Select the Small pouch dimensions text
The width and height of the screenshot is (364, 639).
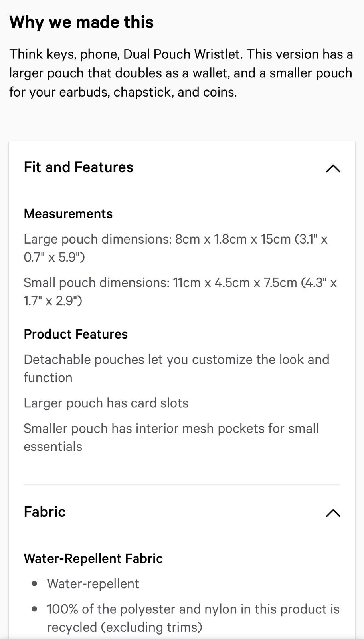[180, 292]
